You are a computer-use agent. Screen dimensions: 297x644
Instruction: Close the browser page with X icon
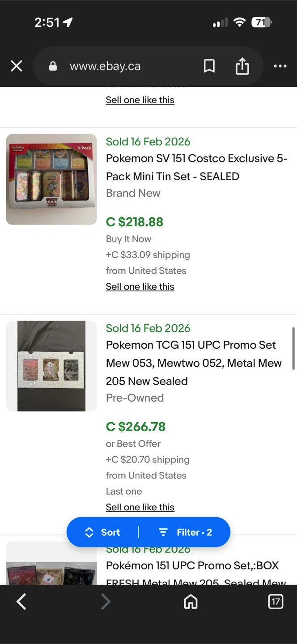click(17, 67)
